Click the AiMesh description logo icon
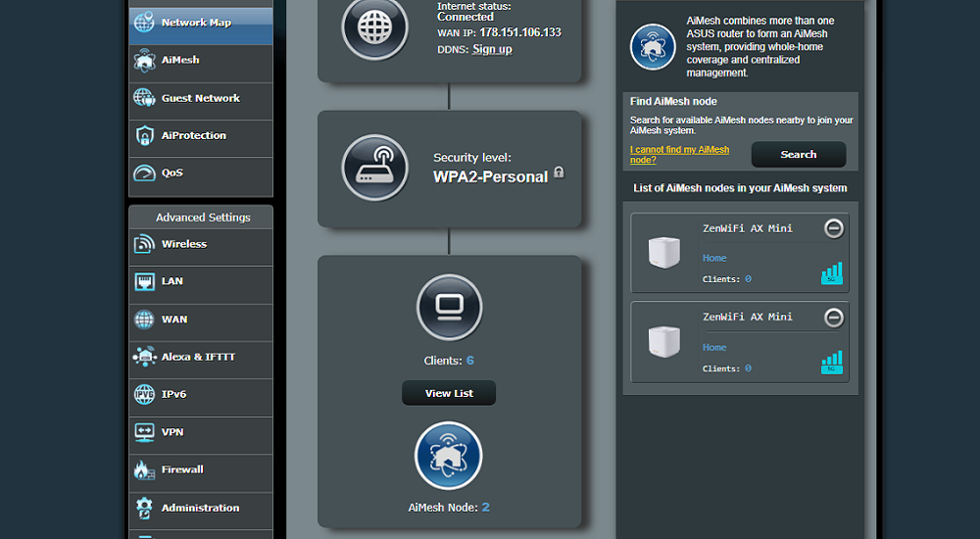The width and height of the screenshot is (980, 539). 653,47
